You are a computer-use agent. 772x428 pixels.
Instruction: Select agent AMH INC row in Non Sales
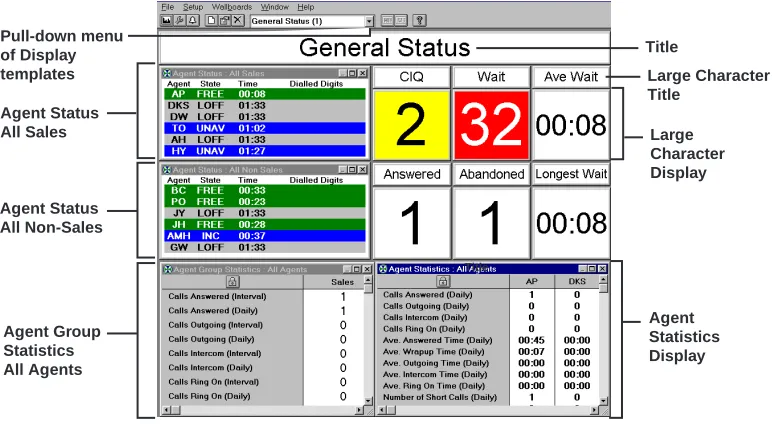pyautogui.click(x=265, y=236)
